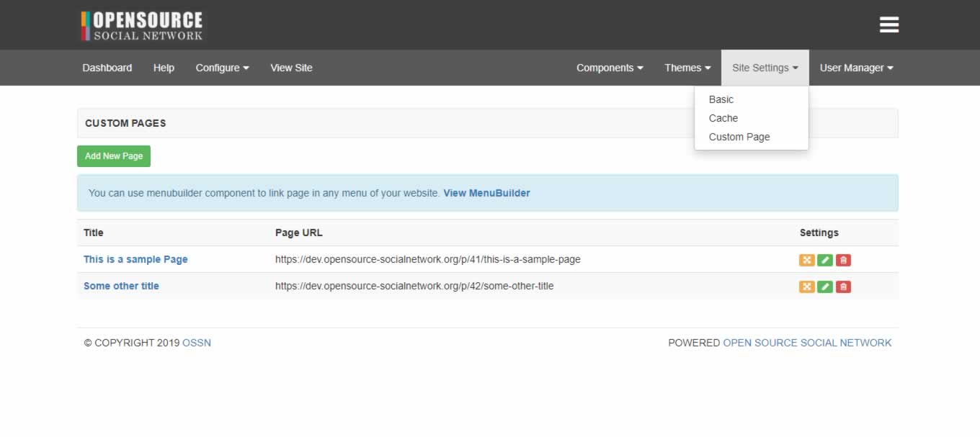Screen dimensions: 980x437
Task: Expand the User Manager dropdown
Action: click(x=856, y=68)
